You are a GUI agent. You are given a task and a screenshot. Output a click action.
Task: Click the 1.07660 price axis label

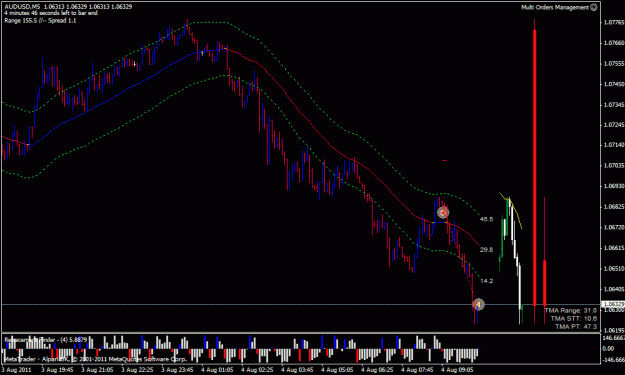(614, 43)
